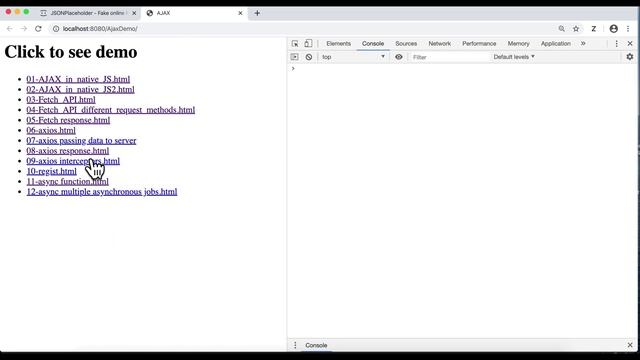
Task: Switch to the Network tab
Action: [440, 43]
